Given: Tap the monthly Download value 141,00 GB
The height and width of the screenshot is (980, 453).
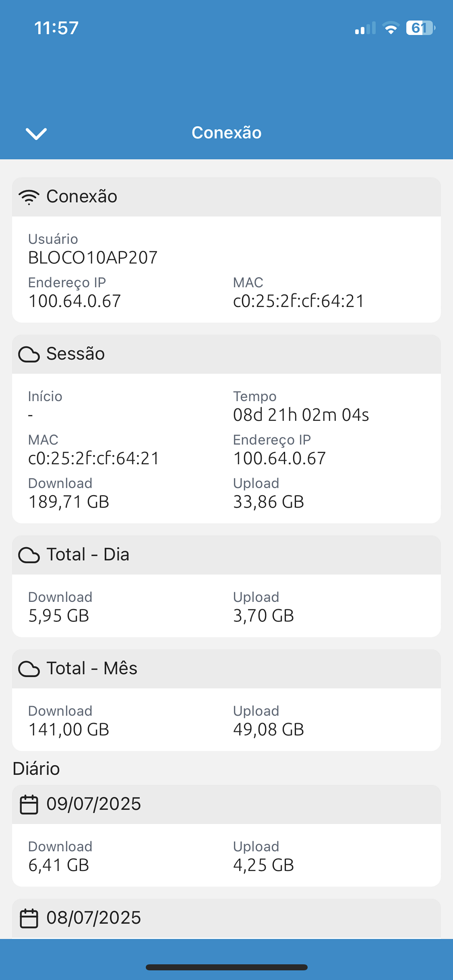Looking at the screenshot, I should (68, 729).
